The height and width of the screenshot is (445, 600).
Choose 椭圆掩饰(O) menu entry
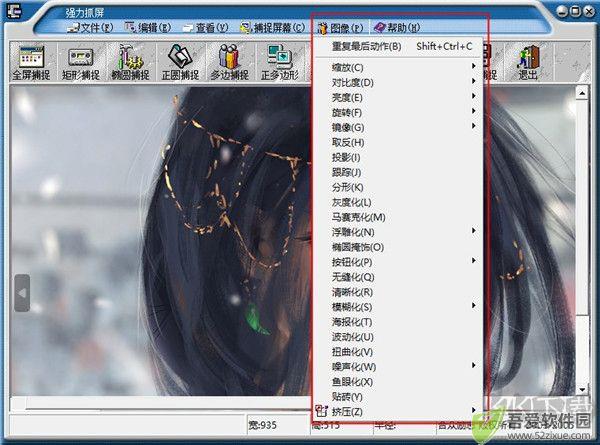[398, 247]
